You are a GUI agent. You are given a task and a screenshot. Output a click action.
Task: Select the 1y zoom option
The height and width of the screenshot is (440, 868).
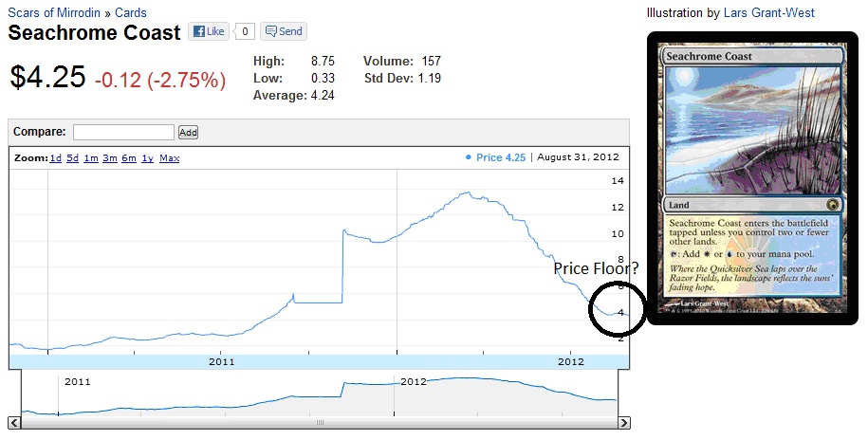[147, 158]
